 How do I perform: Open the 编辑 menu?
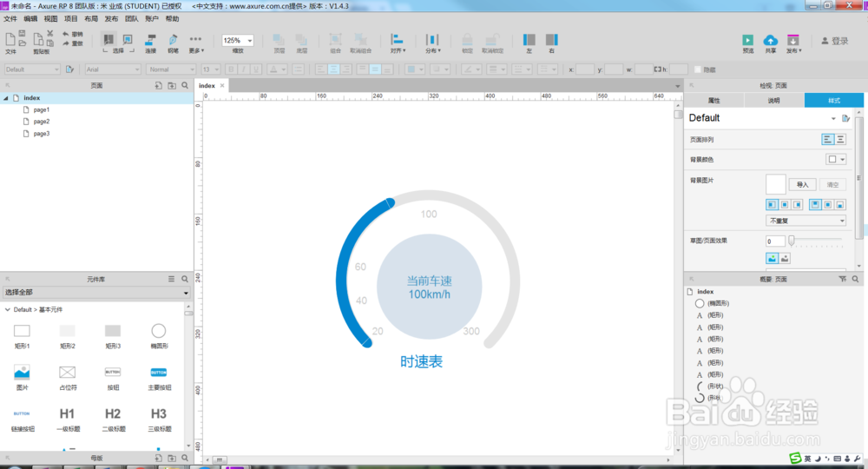(x=30, y=19)
